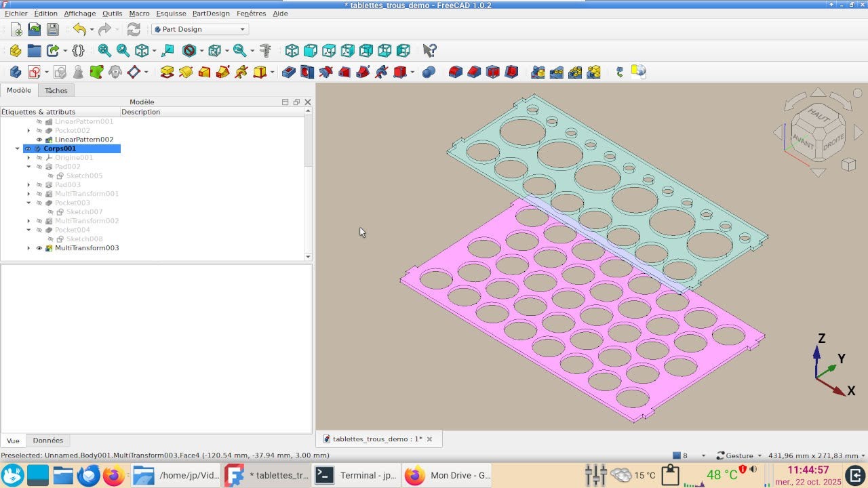Screen dimensions: 868x488
Task: Show the hidden Pocket003 feature
Action: pyautogui.click(x=39, y=203)
